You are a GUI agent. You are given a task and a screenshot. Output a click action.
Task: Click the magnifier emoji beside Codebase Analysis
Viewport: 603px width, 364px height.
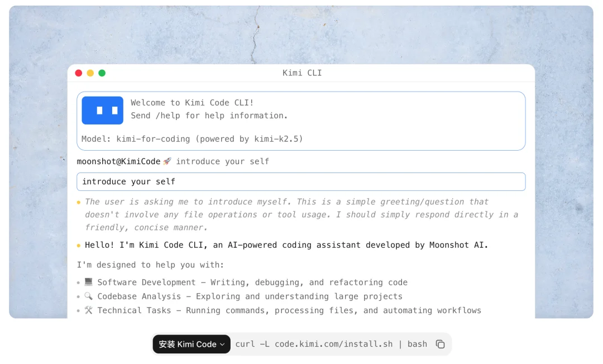(x=88, y=296)
